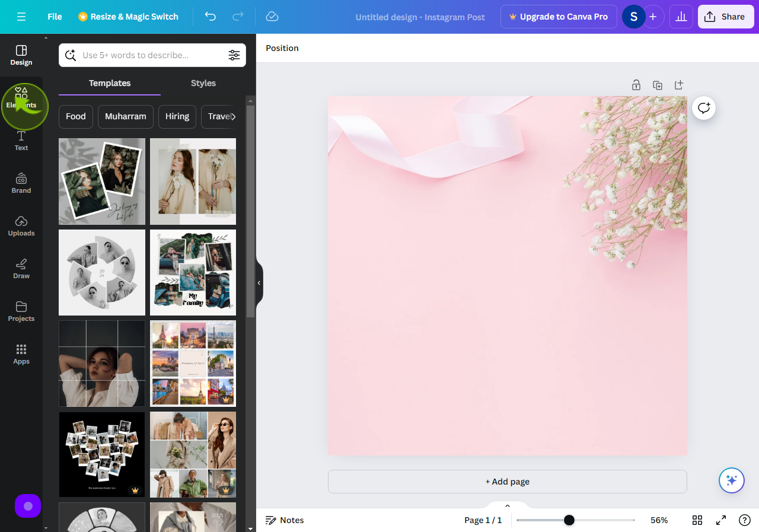Rename the Untitled design title
Image resolution: width=759 pixels, height=532 pixels.
[x=420, y=17]
